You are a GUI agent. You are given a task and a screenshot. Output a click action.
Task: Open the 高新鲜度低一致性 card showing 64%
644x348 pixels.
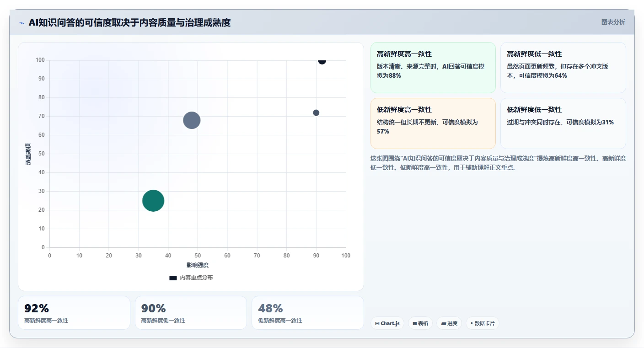pyautogui.click(x=563, y=68)
